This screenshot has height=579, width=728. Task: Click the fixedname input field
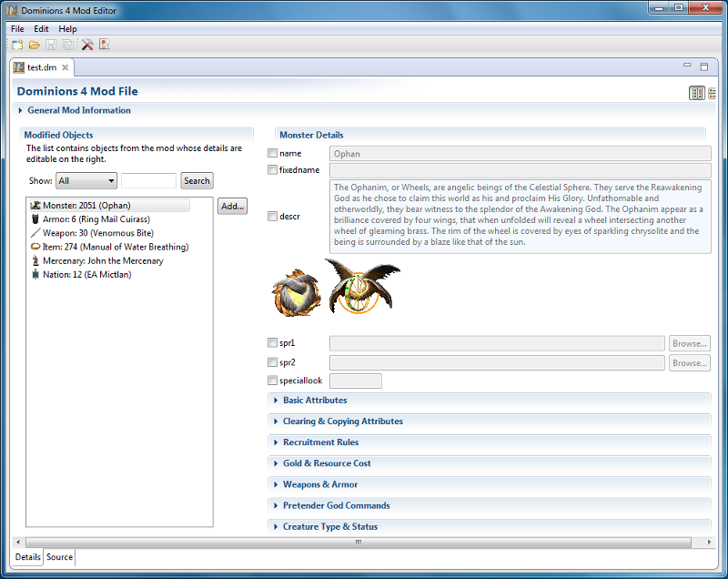[x=520, y=170]
